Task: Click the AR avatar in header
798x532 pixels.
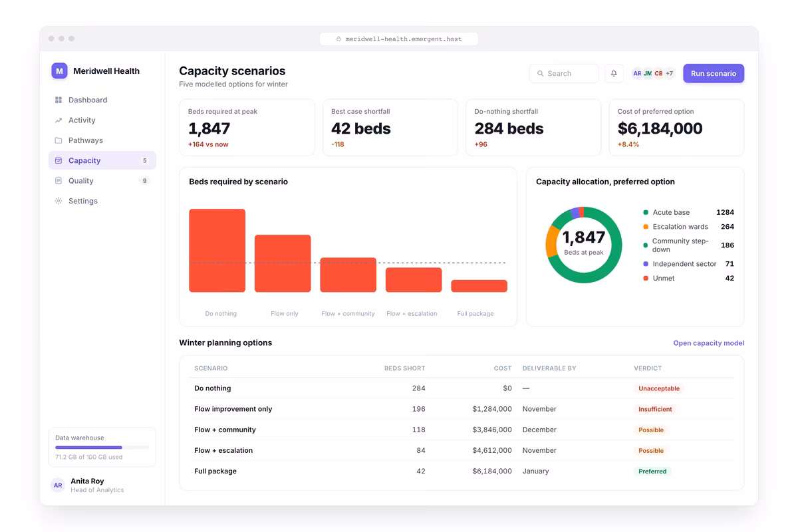Action: pyautogui.click(x=637, y=74)
